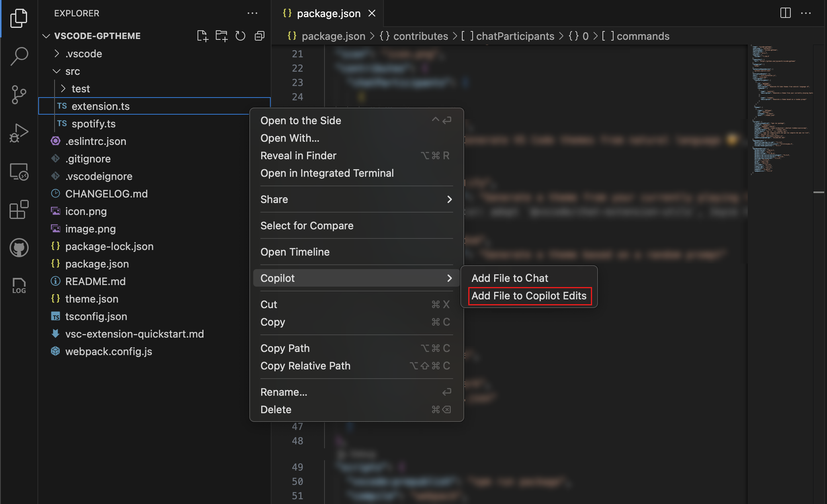Click Add File to Chat button
Screen dimensions: 827x504
510,278
